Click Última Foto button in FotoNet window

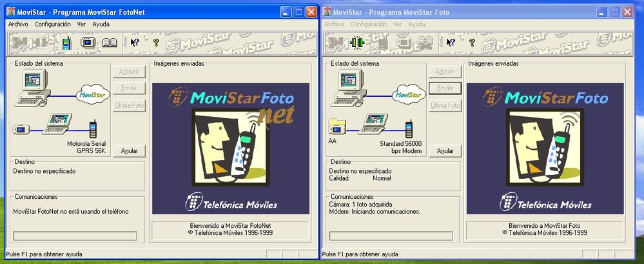(130, 105)
